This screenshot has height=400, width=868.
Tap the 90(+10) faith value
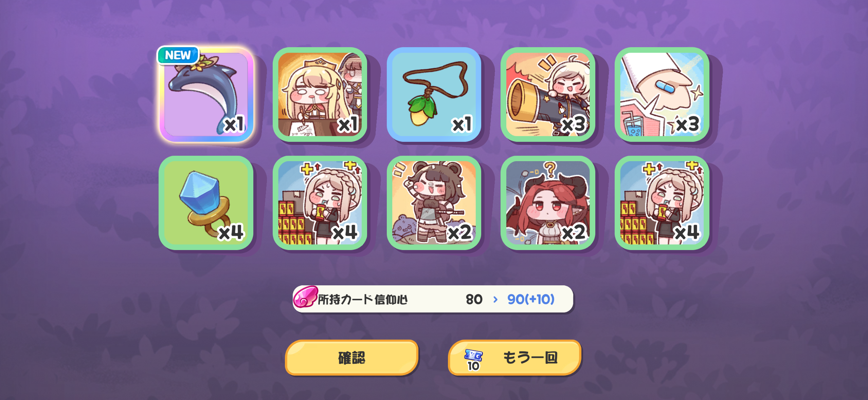[531, 299]
